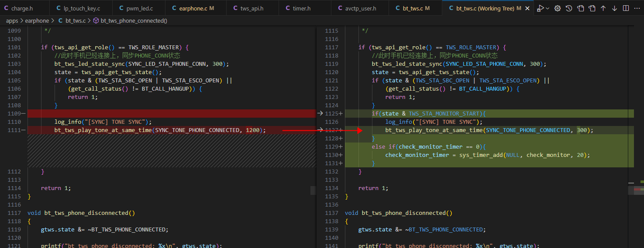Image resolution: width=644 pixels, height=248 pixels.
Task: Revert the change at line 1127 using the arrow
Action: pyautogui.click(x=320, y=130)
